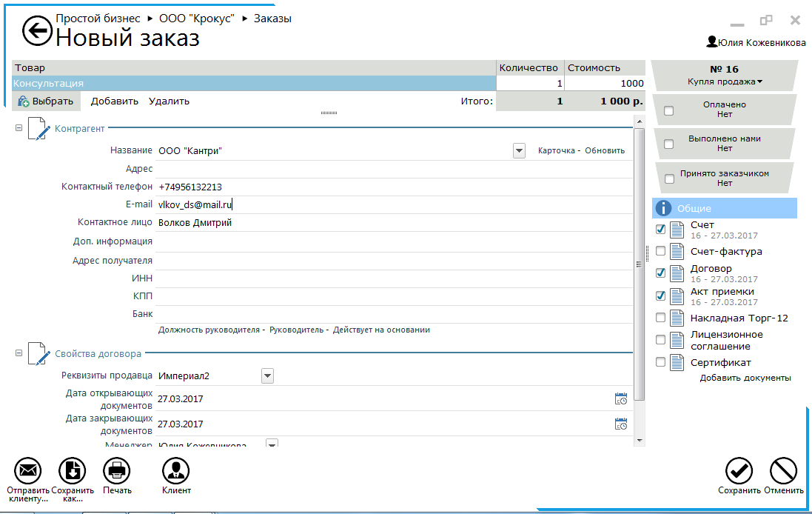Click the E-mail input field
812x514 pixels.
pos(394,204)
